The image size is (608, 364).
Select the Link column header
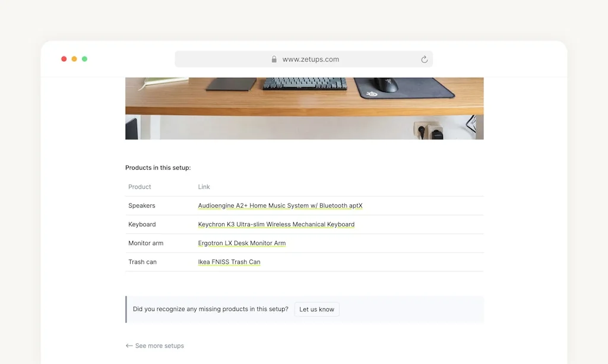coord(204,186)
